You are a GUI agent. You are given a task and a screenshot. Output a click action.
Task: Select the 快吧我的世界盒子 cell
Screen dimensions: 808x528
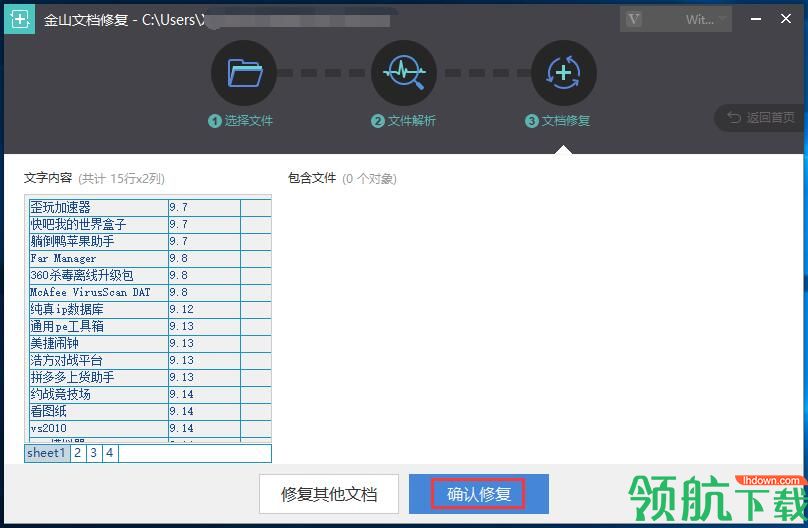point(98,225)
